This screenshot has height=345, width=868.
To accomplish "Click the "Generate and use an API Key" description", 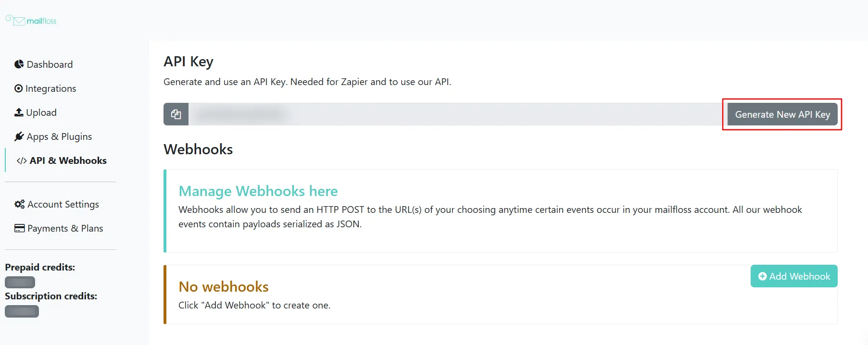I will click(x=307, y=82).
